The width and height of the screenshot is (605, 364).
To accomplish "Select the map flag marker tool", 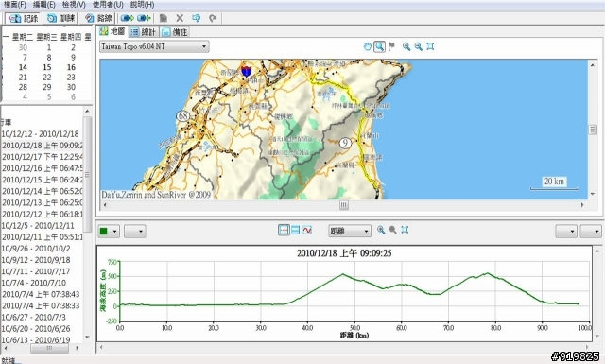I will tap(392, 46).
